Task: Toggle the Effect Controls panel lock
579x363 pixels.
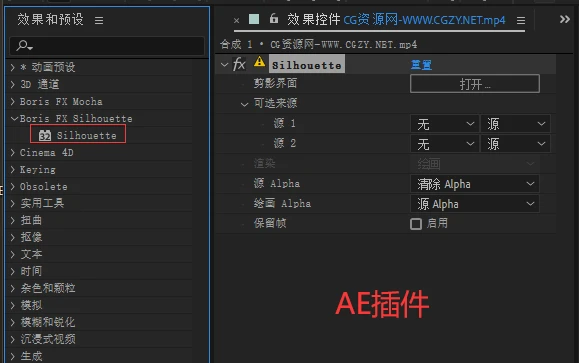Action: [x=274, y=18]
